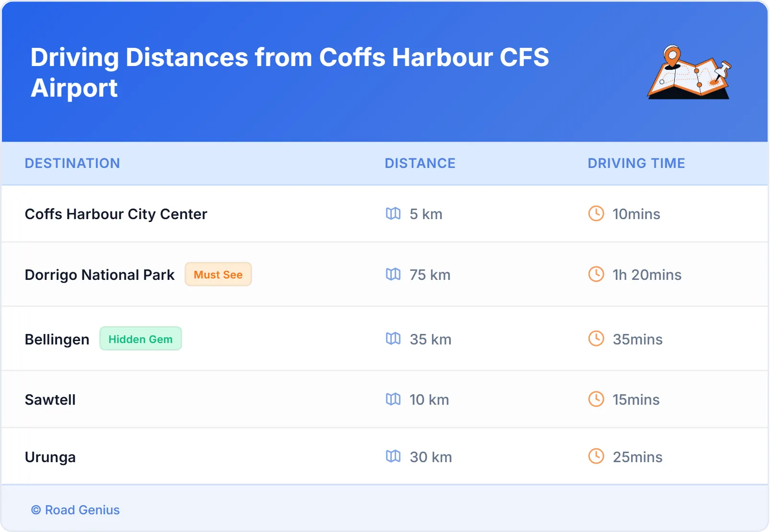Image resolution: width=770 pixels, height=532 pixels.
Task: Click the 35 km distance value
Action: click(x=430, y=339)
